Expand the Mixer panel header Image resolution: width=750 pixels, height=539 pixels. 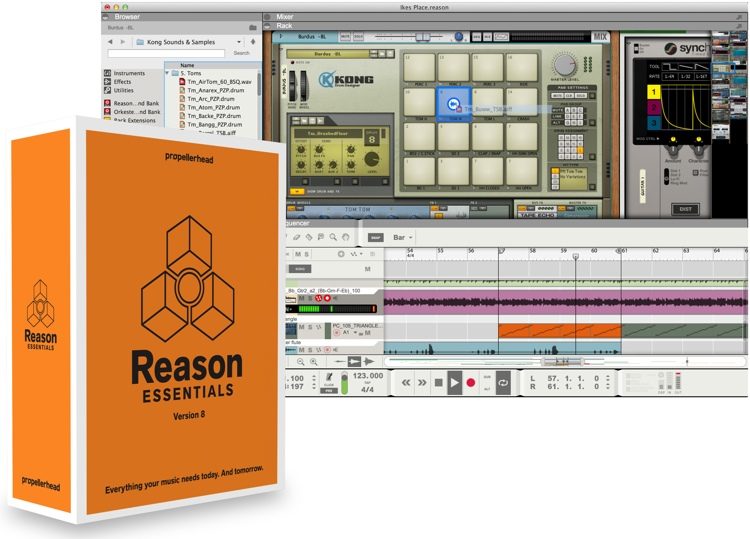267,17
